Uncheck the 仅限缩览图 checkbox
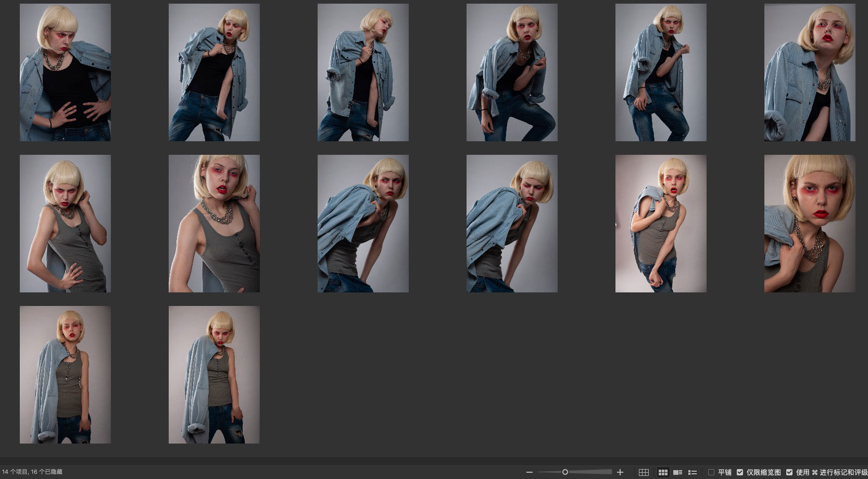This screenshot has width=868, height=479. pos(740,472)
